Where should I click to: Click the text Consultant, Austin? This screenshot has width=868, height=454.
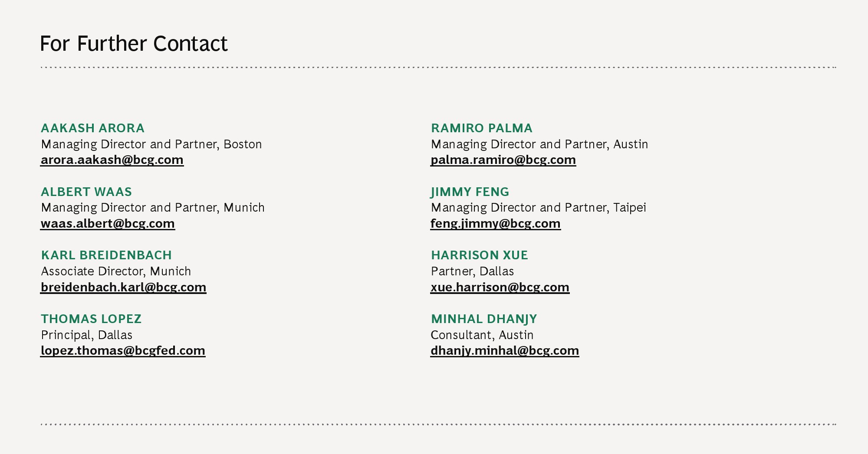[482, 335]
